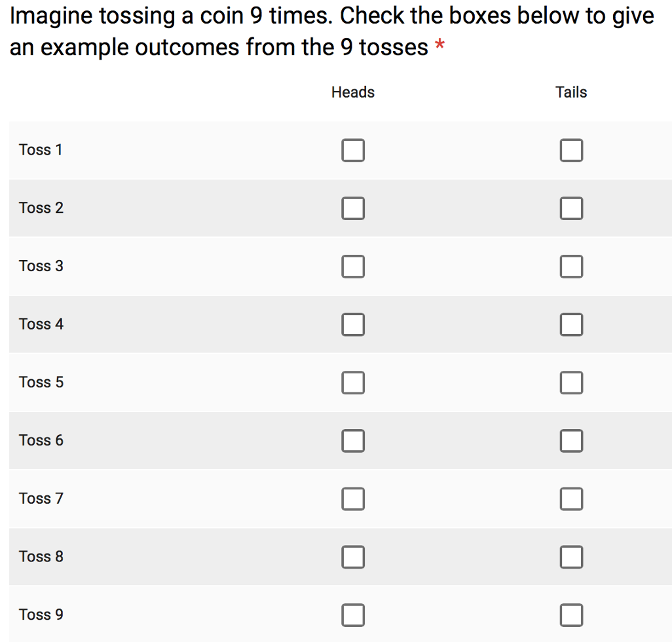Image resolution: width=672 pixels, height=642 pixels.
Task: Check Tails for Toss 1
Action: (571, 151)
